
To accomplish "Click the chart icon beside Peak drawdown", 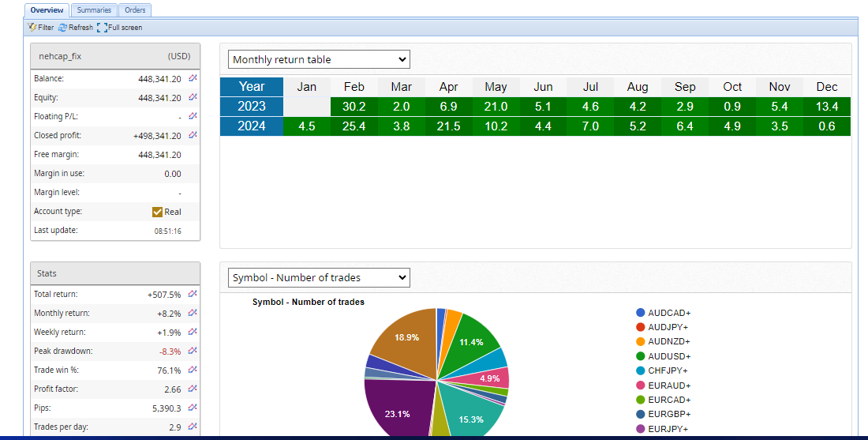I will (x=193, y=351).
